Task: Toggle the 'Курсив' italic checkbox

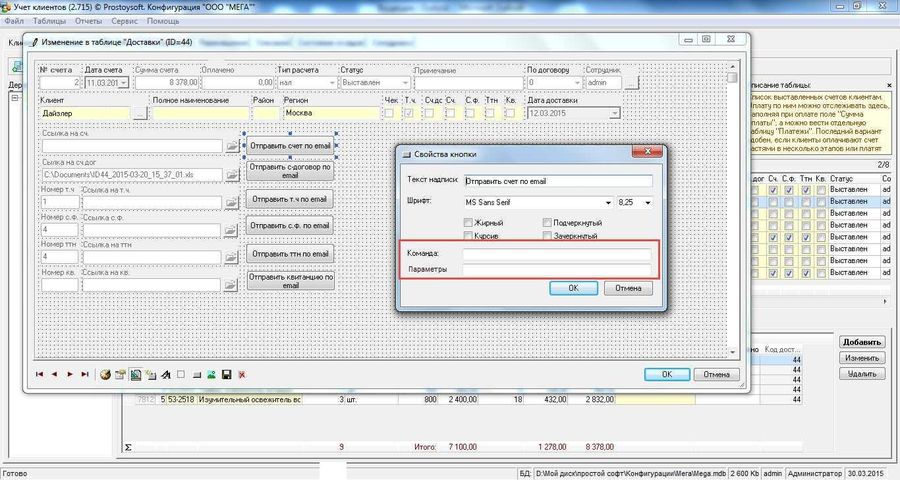Action: 468,236
